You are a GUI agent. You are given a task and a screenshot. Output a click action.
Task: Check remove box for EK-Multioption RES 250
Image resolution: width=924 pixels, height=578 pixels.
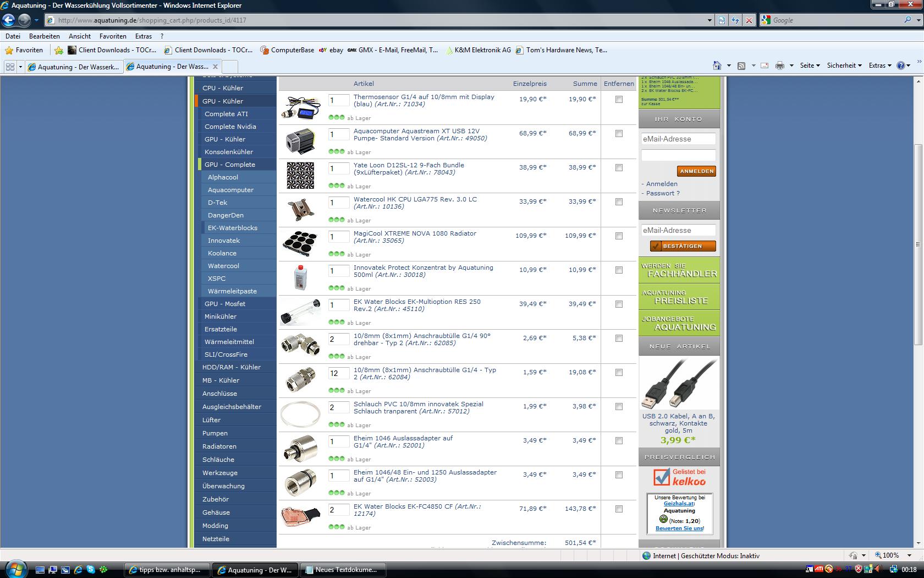[619, 304]
